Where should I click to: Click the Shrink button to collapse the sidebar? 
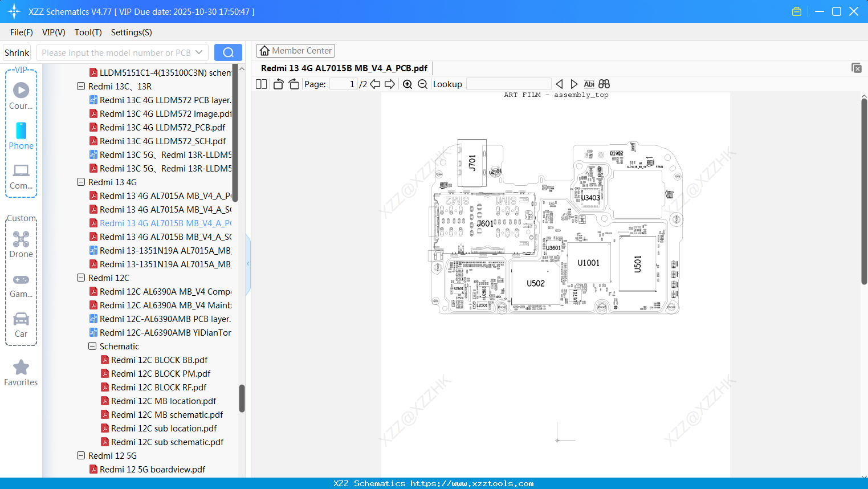(17, 52)
